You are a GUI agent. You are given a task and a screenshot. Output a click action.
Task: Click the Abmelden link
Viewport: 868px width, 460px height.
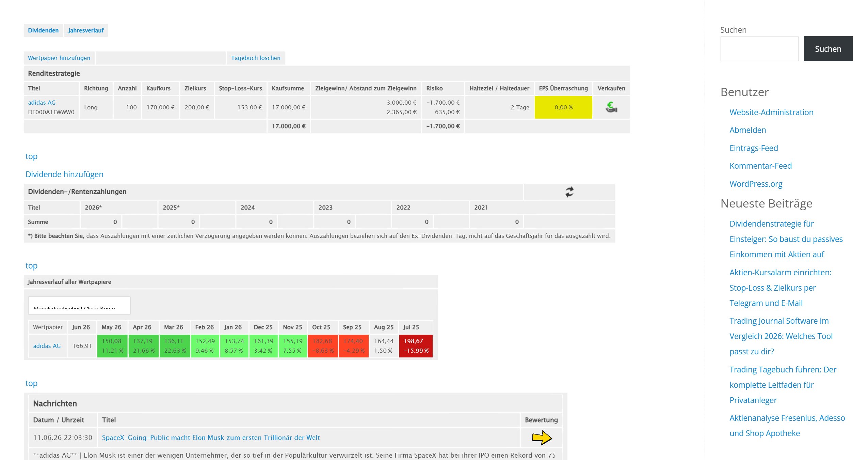pyautogui.click(x=748, y=130)
